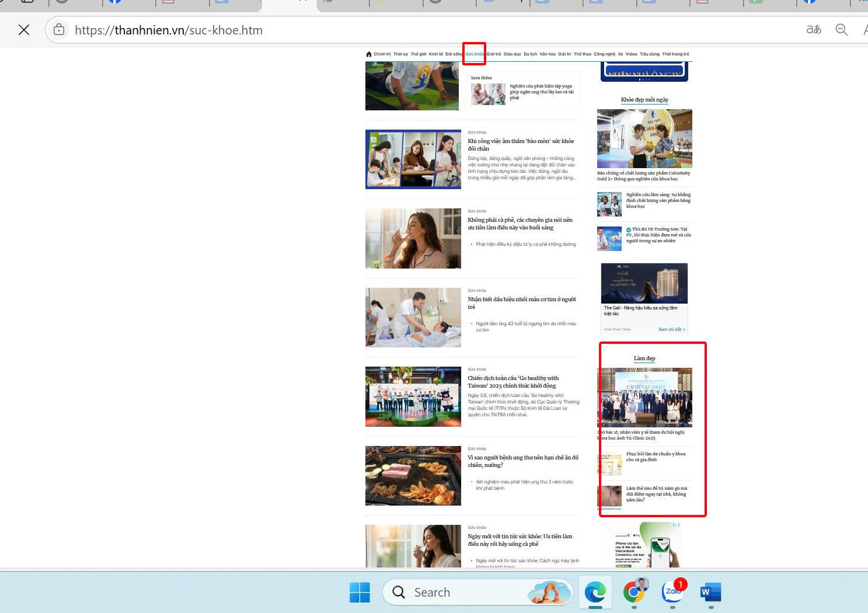Open article 'Chiến dịch toàn cầu Go healthy with Taiwan'
The width and height of the screenshot is (868, 613).
pos(513,382)
